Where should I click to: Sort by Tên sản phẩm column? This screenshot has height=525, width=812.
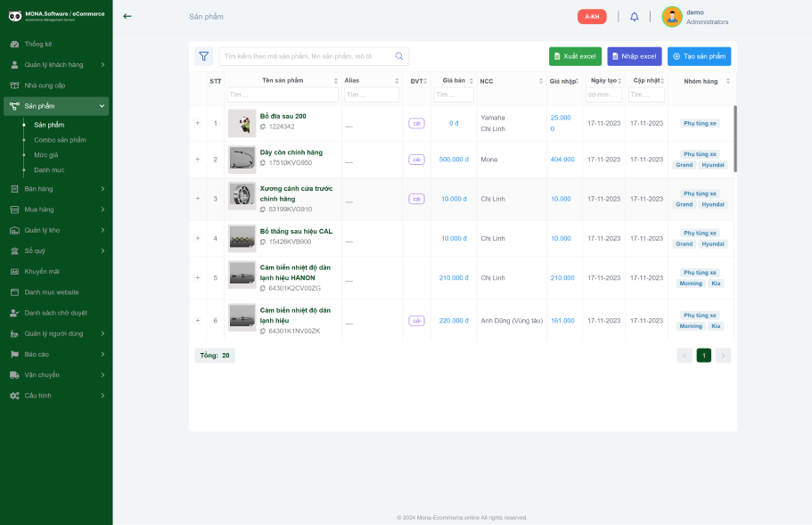[282, 80]
